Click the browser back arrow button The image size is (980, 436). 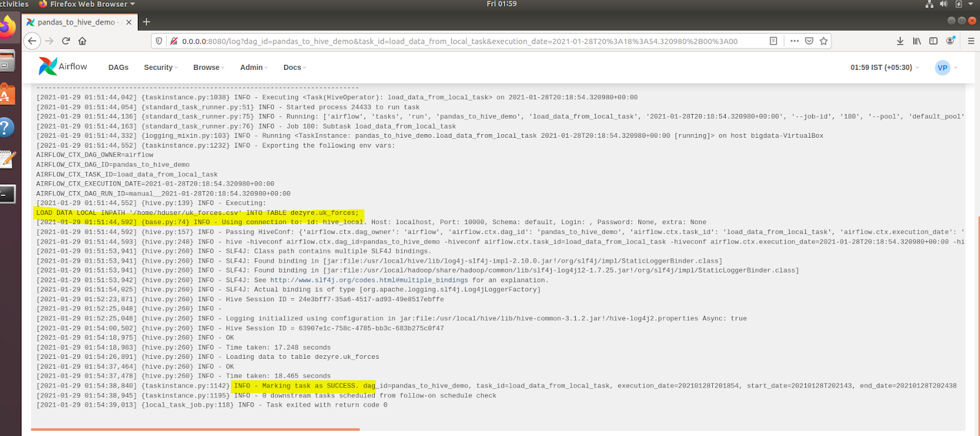32,41
